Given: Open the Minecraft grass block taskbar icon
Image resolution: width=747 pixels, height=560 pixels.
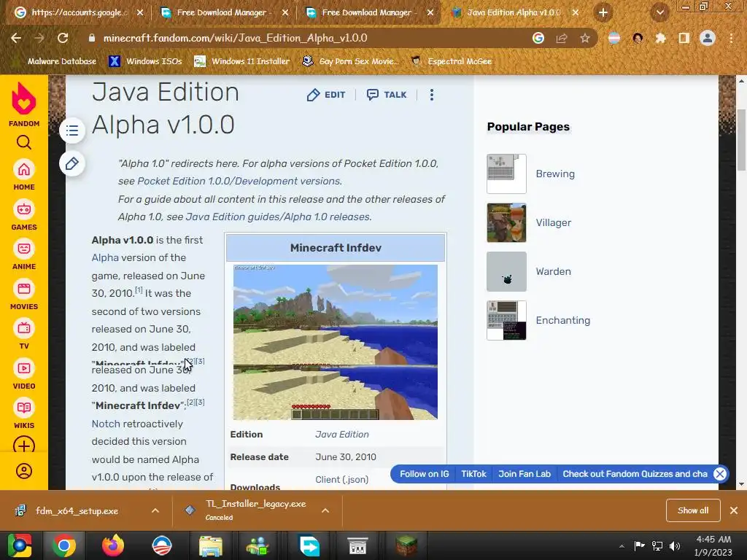Looking at the screenshot, I should tap(406, 545).
